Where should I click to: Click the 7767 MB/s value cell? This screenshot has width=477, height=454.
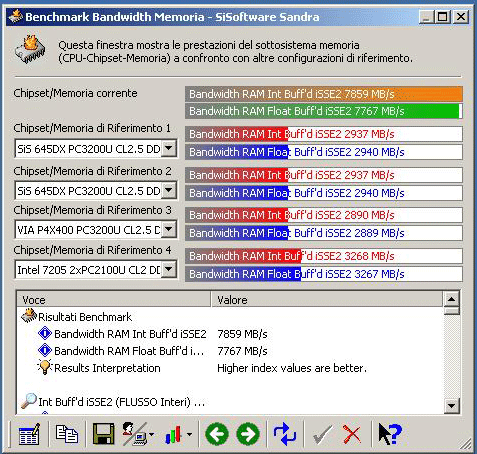pos(242,351)
